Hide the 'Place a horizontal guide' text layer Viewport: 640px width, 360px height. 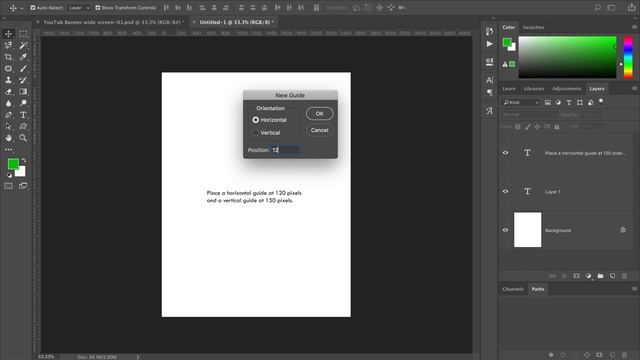[x=505, y=153]
